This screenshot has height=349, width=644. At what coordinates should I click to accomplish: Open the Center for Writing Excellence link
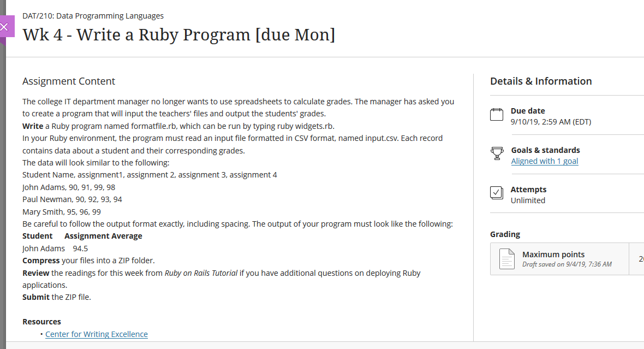(x=97, y=334)
